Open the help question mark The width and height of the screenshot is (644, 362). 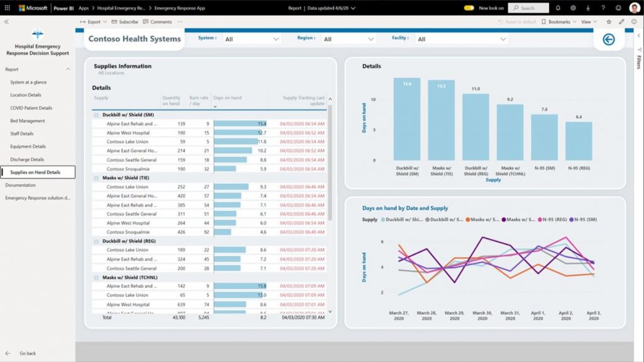pyautogui.click(x=603, y=8)
